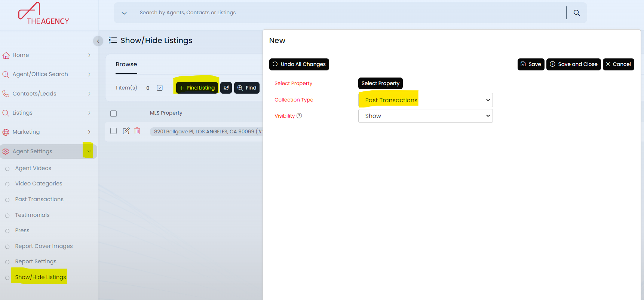644x300 pixels.
Task: Open Agent/Office Search menu item
Action: point(40,74)
